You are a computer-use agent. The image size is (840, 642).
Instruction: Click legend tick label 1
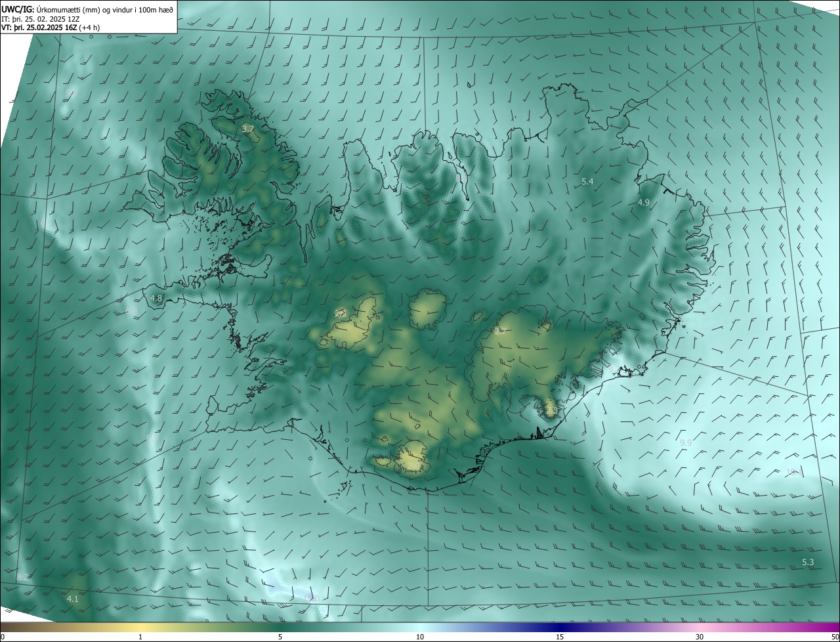(140, 637)
